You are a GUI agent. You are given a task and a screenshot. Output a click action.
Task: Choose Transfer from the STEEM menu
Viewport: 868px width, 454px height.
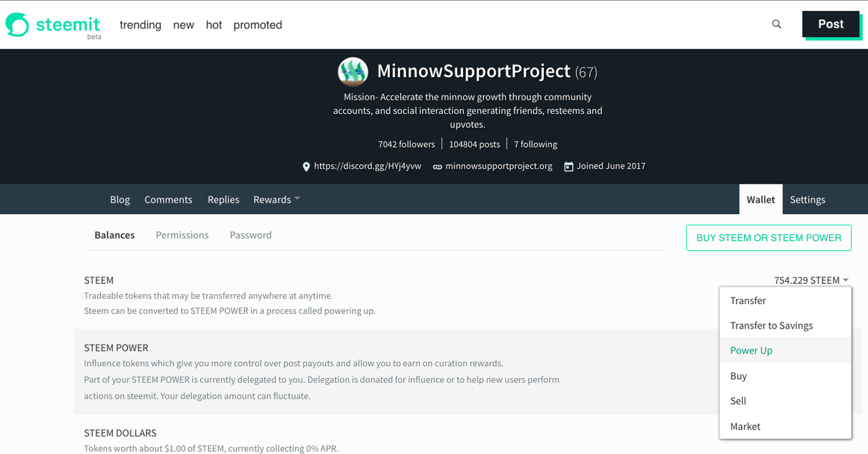tap(785, 301)
